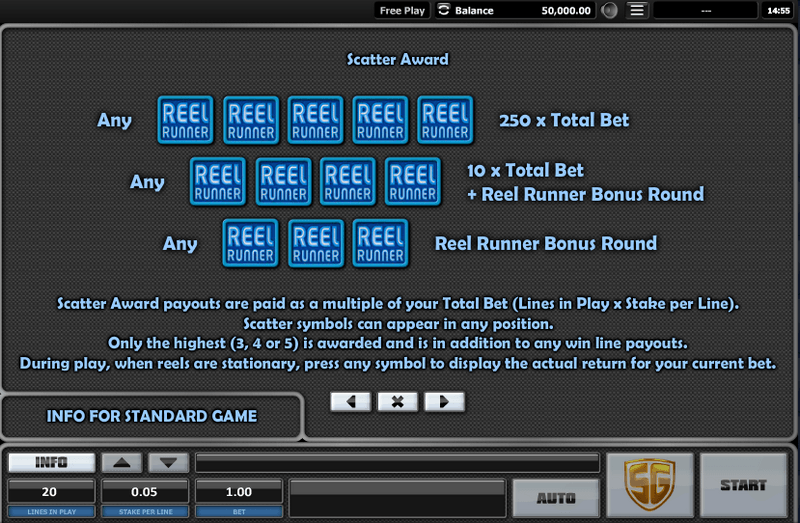Increase value with the up arrow button
The height and width of the screenshot is (523, 800).
pos(121,463)
